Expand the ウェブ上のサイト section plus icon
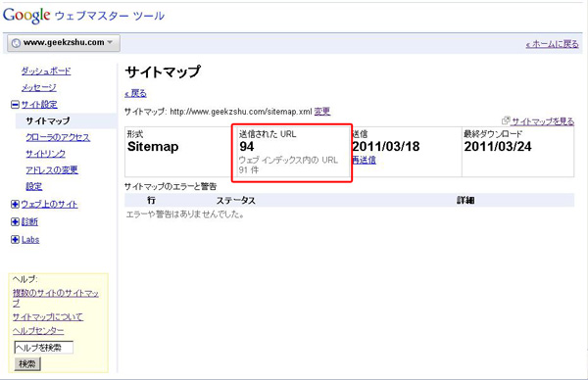Viewport: 588px width, 380px height. click(15, 205)
